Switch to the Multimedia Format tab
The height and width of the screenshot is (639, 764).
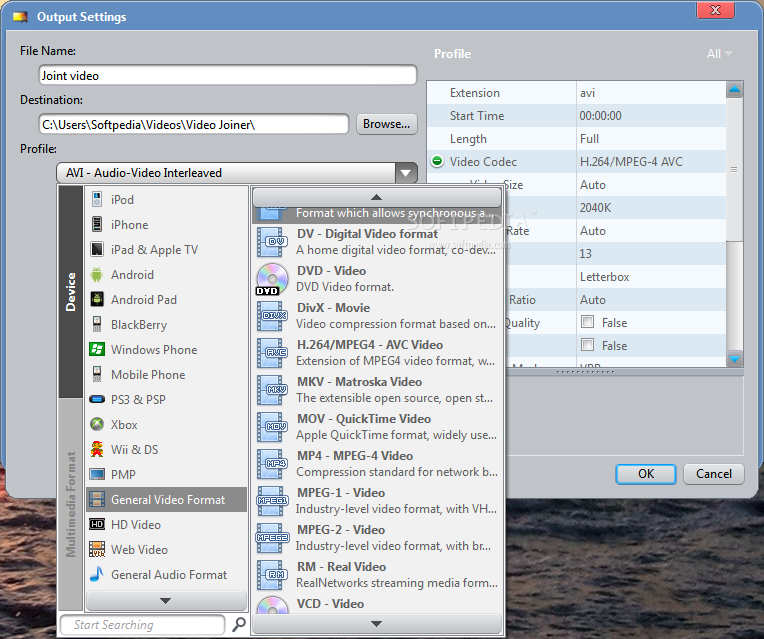[71, 503]
